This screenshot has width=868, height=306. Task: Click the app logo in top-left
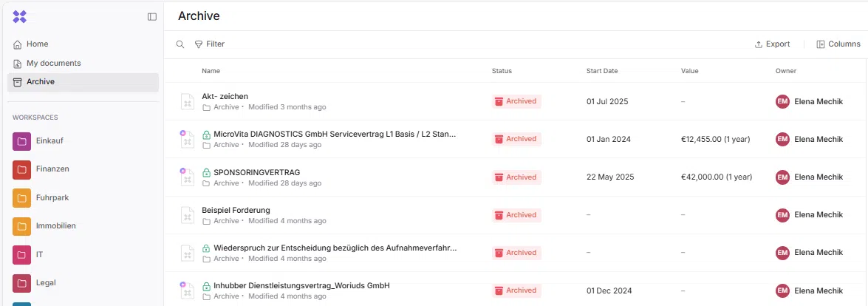coord(20,16)
